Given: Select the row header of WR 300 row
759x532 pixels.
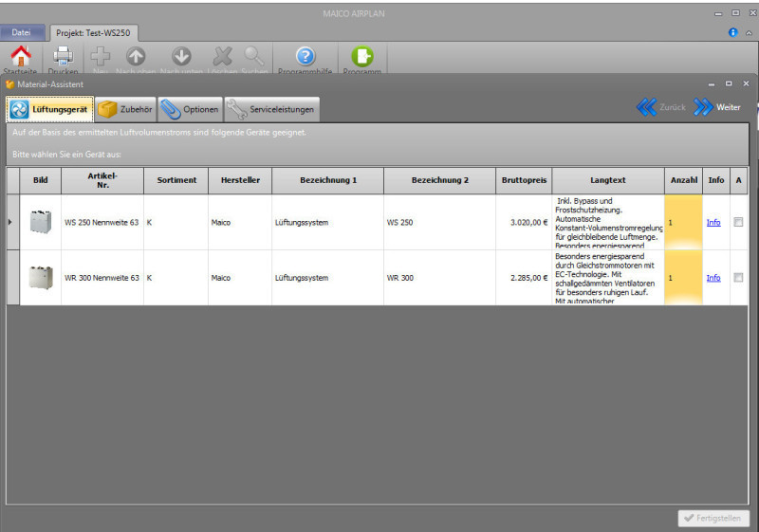Looking at the screenshot, I should 13,278.
